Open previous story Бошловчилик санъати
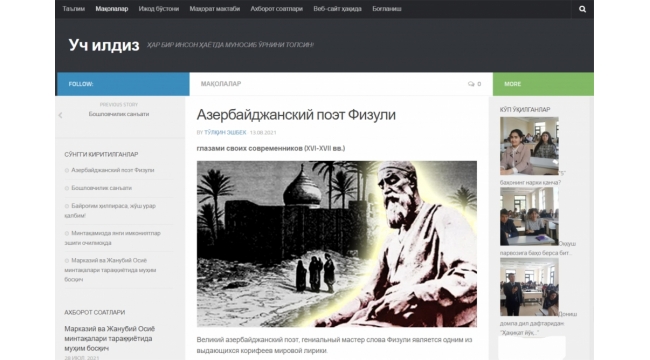 119,114
